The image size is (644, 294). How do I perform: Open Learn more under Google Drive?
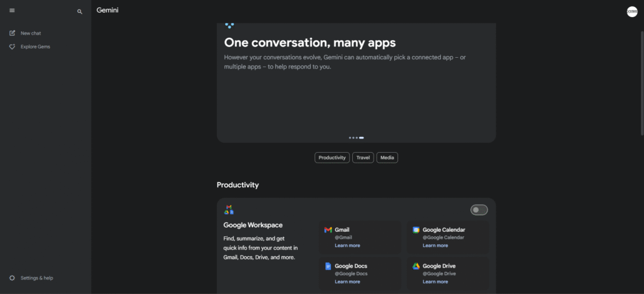click(x=435, y=281)
